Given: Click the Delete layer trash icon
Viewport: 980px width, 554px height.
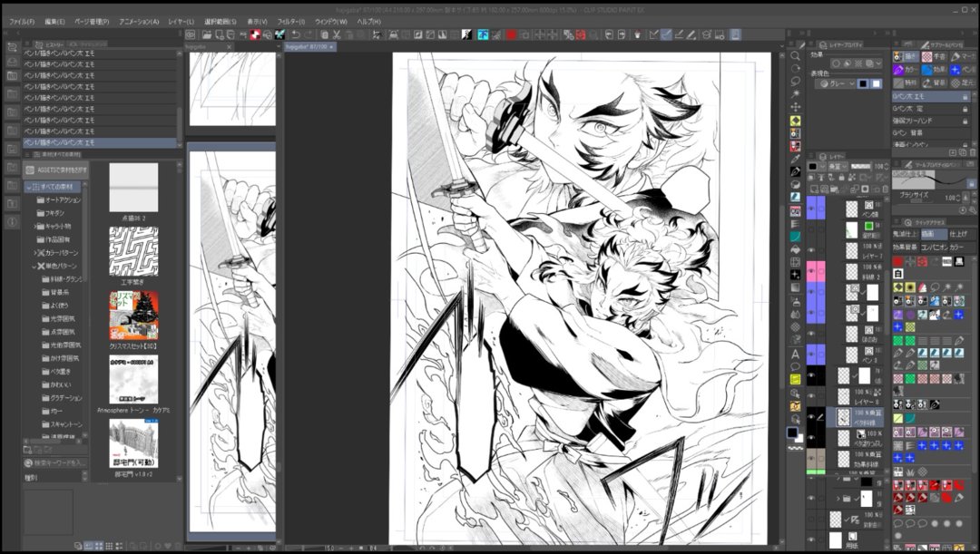Looking at the screenshot, I should point(885,189).
